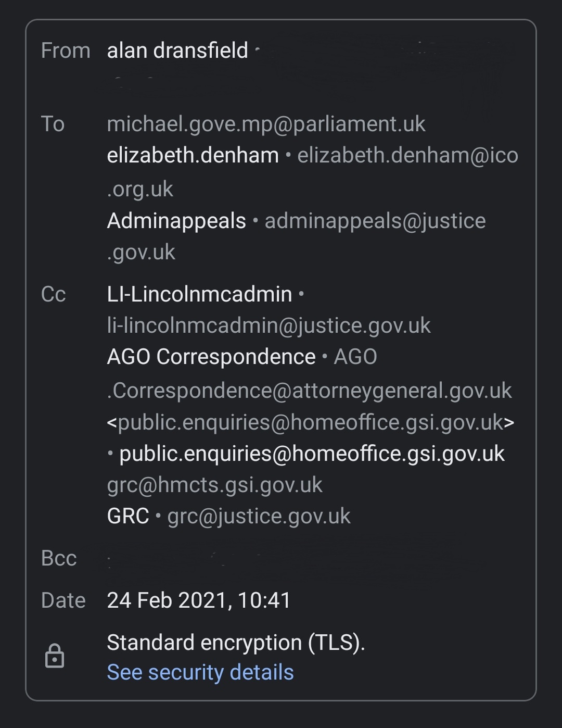Click the grc@hmcts.gsi.gov.uk address
562x728 pixels.
tap(214, 485)
